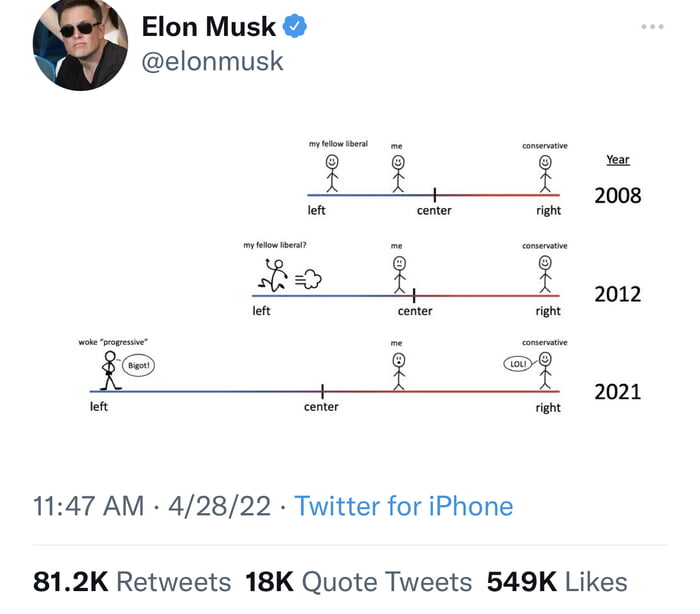View the 549K Likes list
Viewport: 700px width, 614px height.
[557, 582]
